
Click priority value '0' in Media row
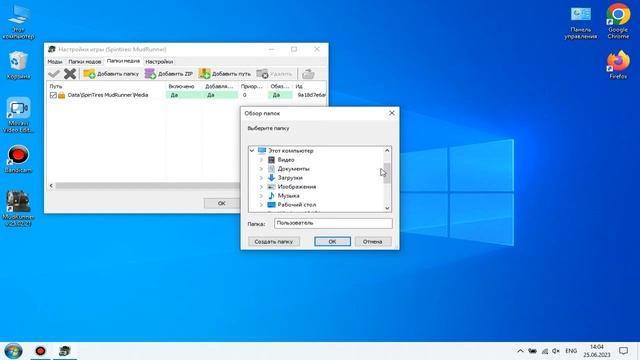(x=244, y=95)
